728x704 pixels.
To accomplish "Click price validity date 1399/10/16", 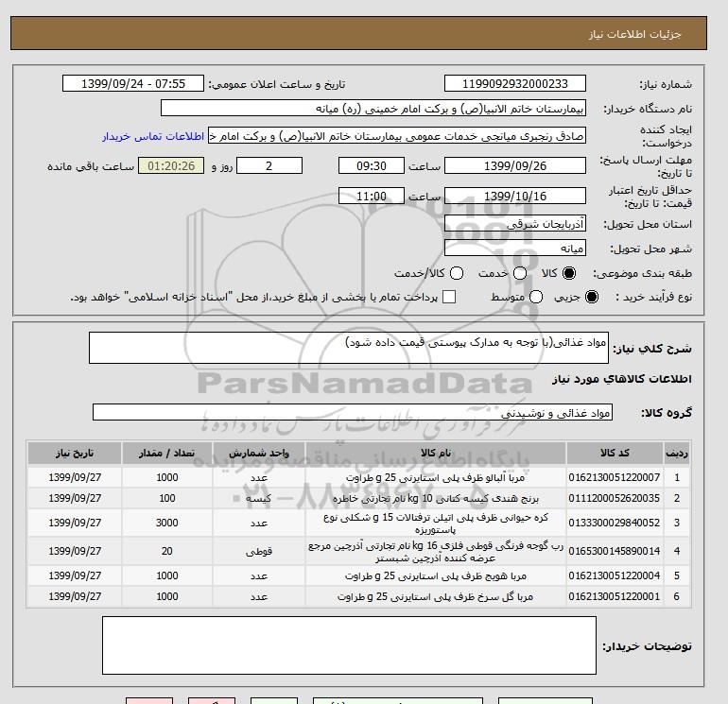I will pyautogui.click(x=515, y=196).
